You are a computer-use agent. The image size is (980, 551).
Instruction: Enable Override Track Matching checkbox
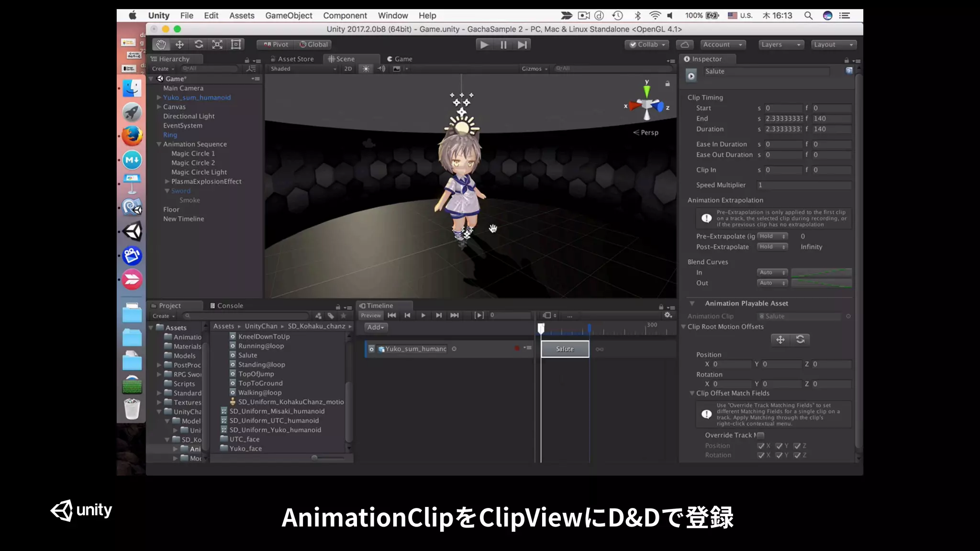tap(761, 435)
